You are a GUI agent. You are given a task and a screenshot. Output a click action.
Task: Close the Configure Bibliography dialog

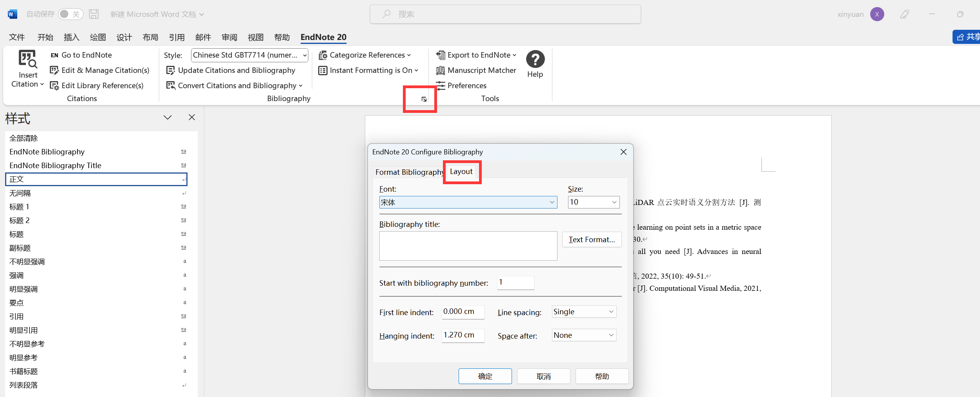623,152
